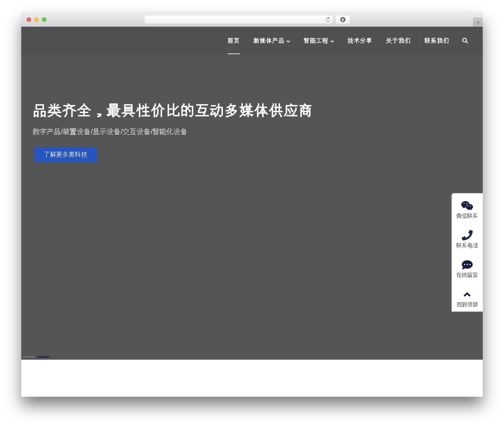The image size is (504, 427).
Task: Open the search magnifier icon in navbar
Action: pos(465,41)
